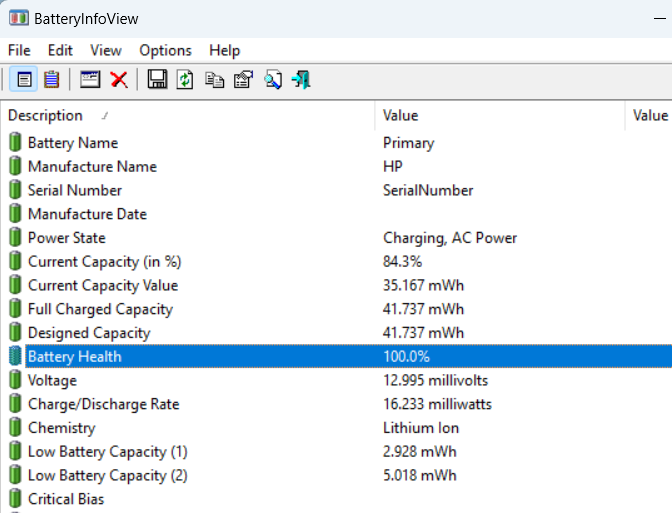Click the value '16.233 milliwatts'
672x513 pixels.
coord(437,404)
